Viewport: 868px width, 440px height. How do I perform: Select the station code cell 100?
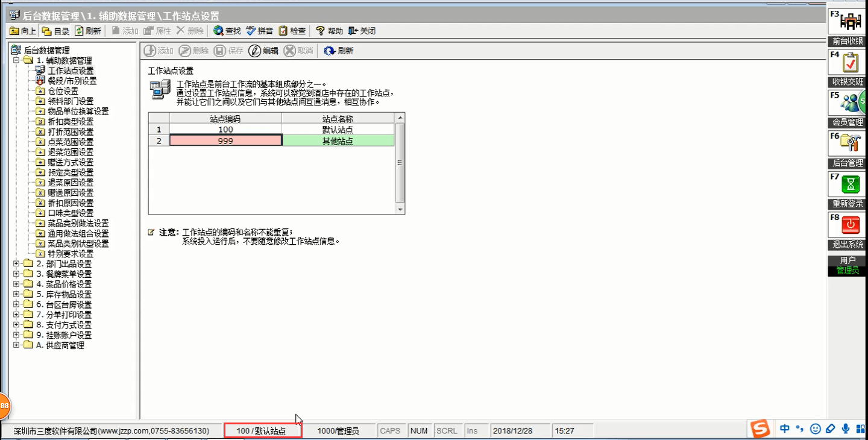[225, 130]
